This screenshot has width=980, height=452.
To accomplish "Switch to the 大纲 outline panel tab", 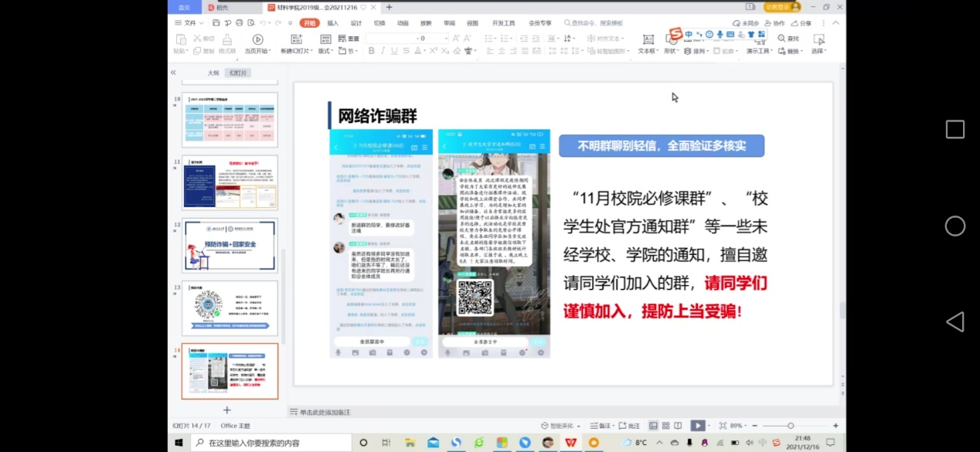I will coord(213,73).
